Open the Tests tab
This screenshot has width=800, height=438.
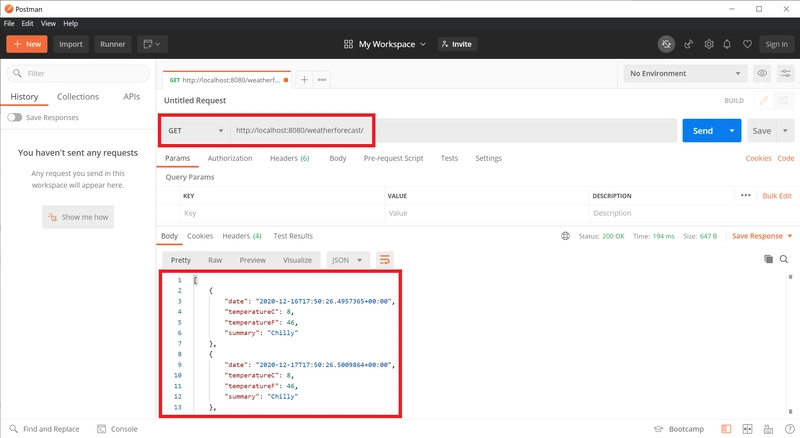click(449, 158)
